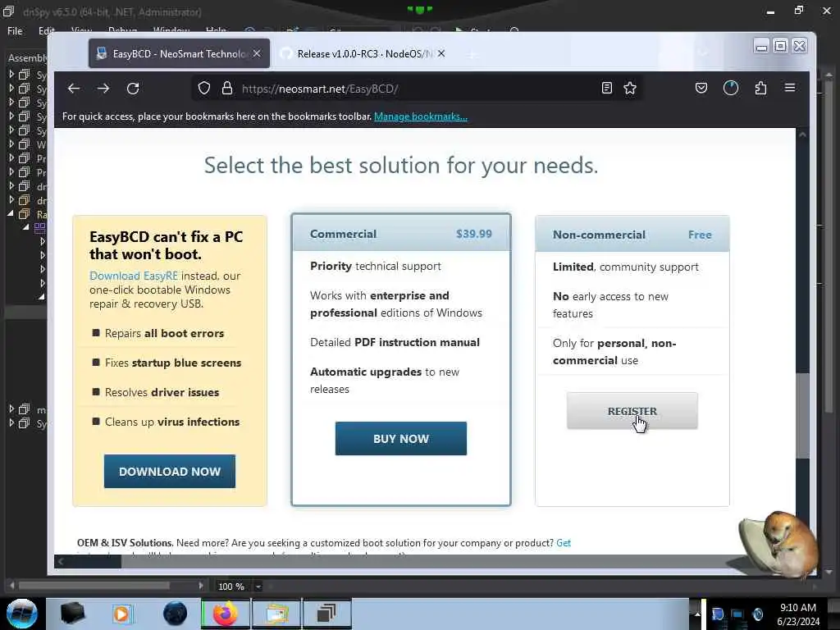Select the Commercial plan heading
The image size is (840, 630).
click(344, 234)
